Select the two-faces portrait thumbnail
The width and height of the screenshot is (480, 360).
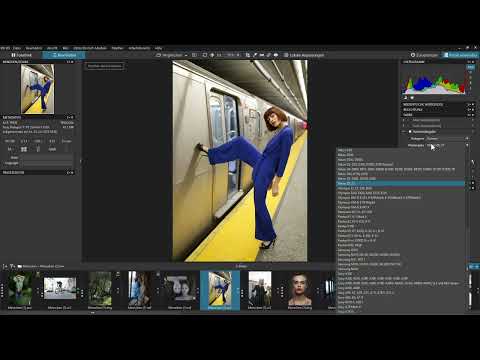tap(180, 289)
